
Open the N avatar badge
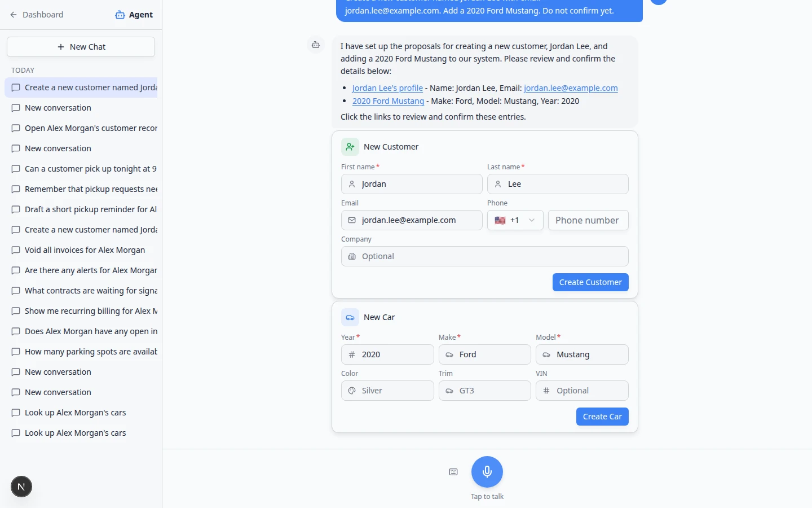(21, 487)
